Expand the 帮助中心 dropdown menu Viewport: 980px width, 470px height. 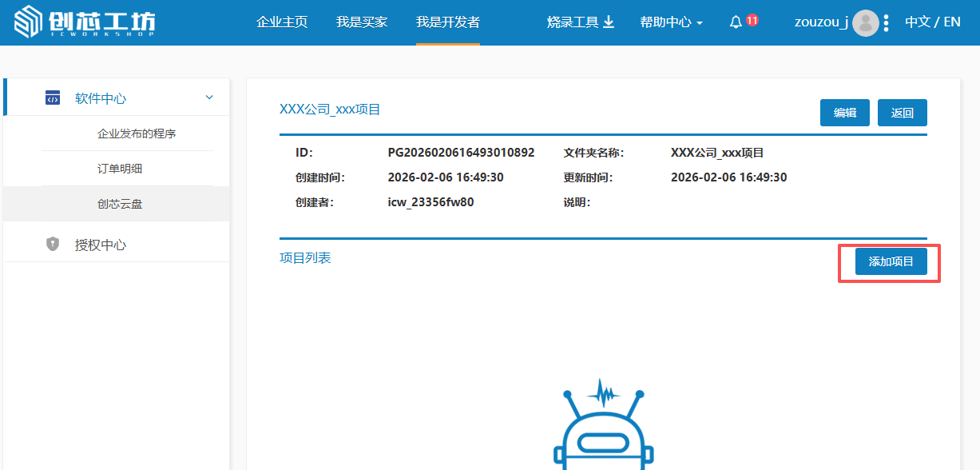(671, 22)
